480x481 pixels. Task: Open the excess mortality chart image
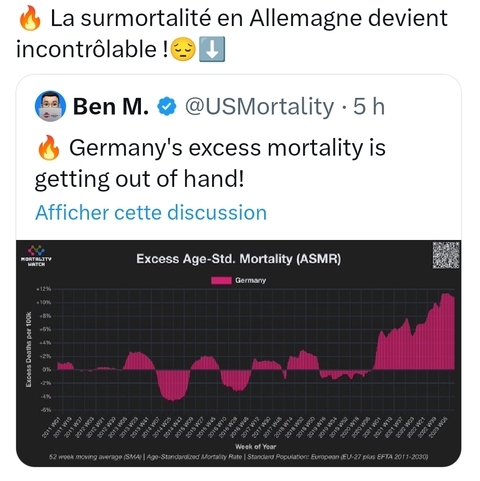tap(239, 353)
